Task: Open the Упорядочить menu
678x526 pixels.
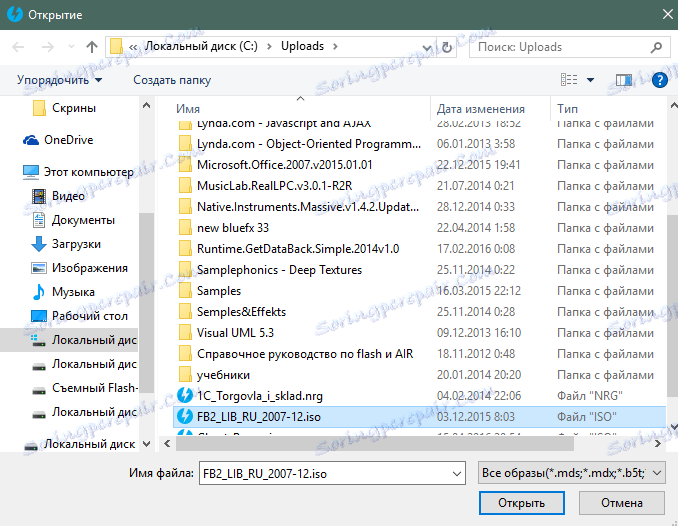Action: coord(59,80)
